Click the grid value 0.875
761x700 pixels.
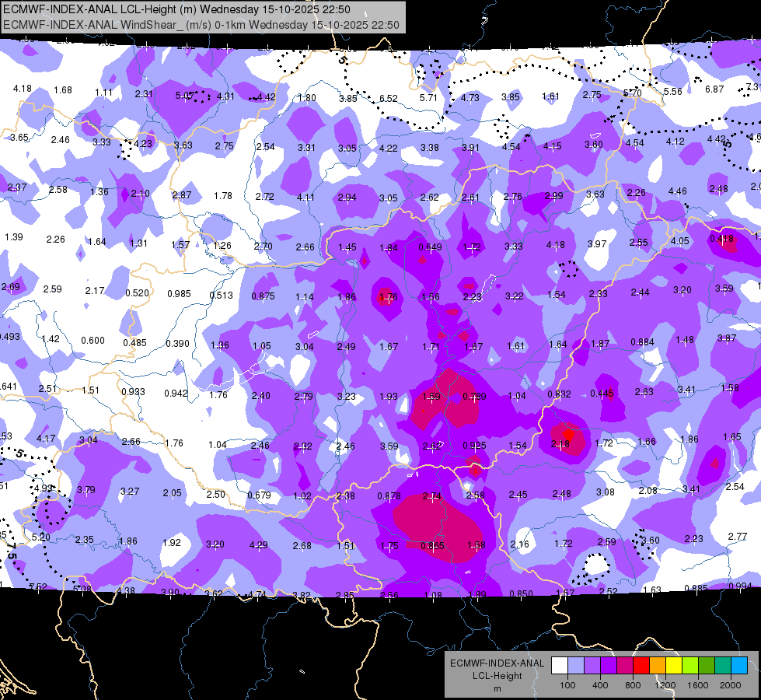(263, 296)
